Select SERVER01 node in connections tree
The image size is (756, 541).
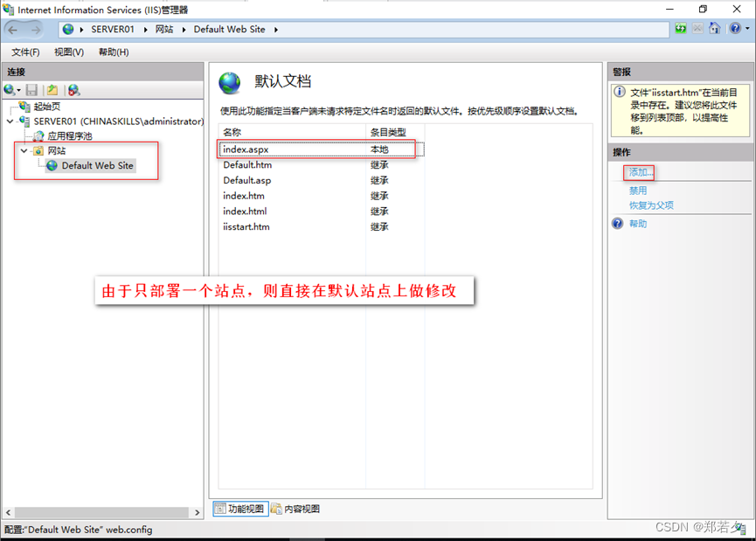pos(118,121)
